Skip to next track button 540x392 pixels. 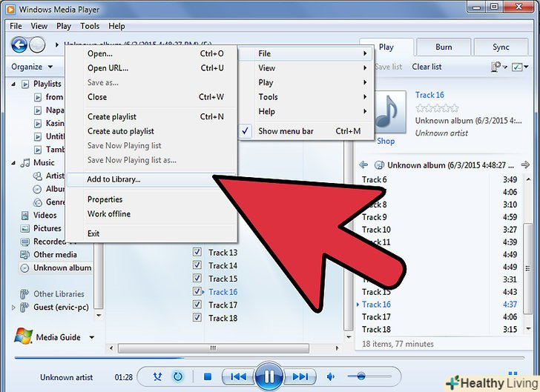300,377
